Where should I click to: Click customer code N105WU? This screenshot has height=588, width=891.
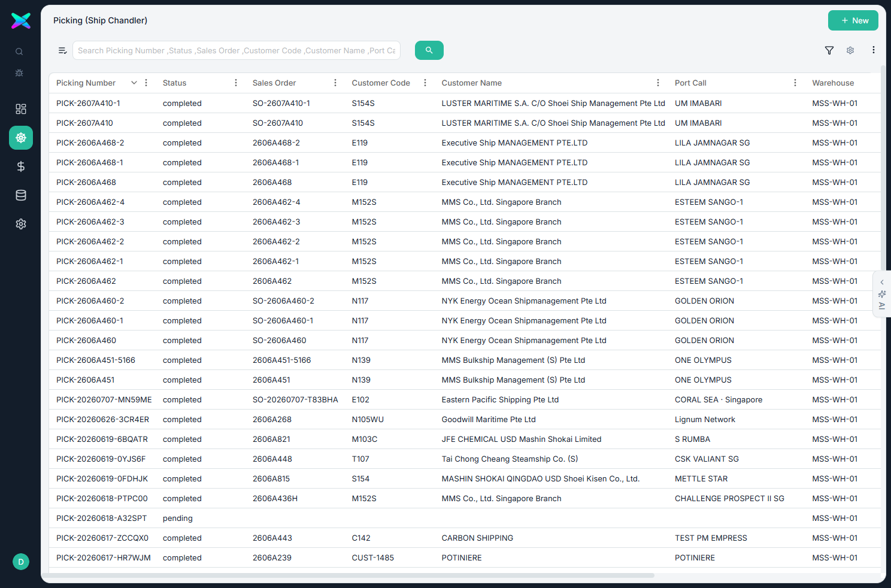368,419
